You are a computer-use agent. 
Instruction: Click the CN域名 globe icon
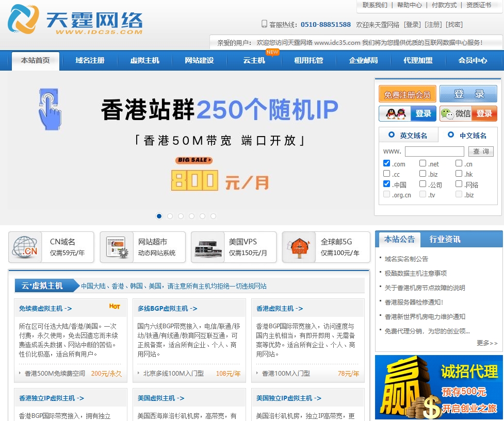(x=25, y=247)
